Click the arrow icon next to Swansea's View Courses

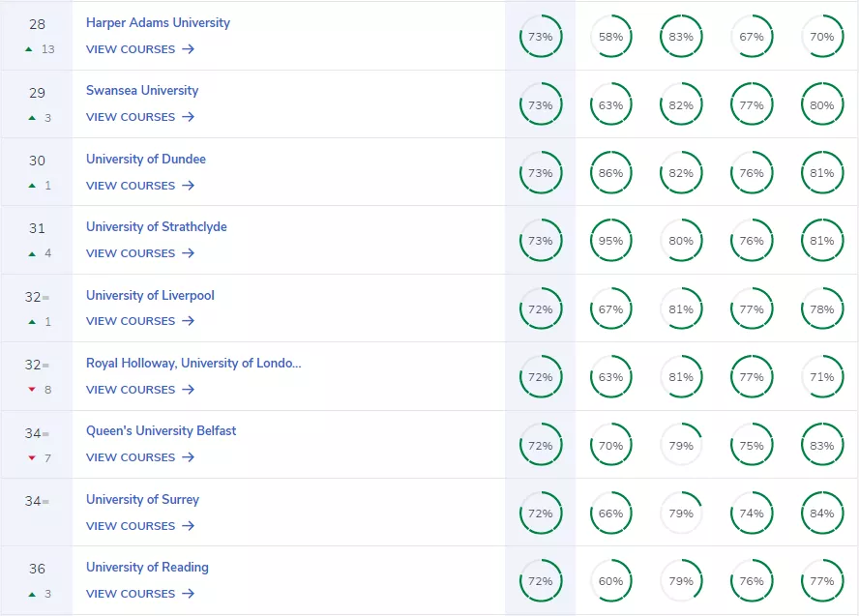(x=188, y=117)
